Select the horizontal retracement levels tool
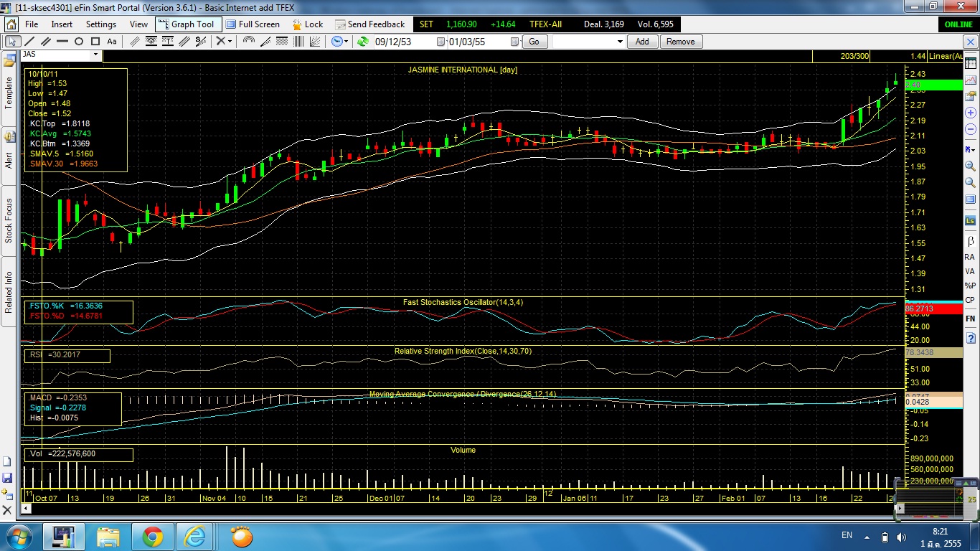The height and width of the screenshot is (551, 980). (282, 42)
